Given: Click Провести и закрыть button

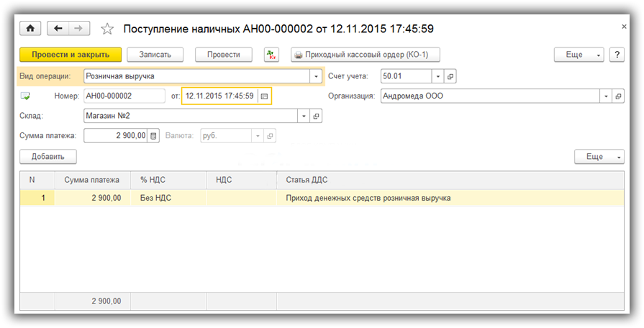Looking at the screenshot, I should 70,55.
